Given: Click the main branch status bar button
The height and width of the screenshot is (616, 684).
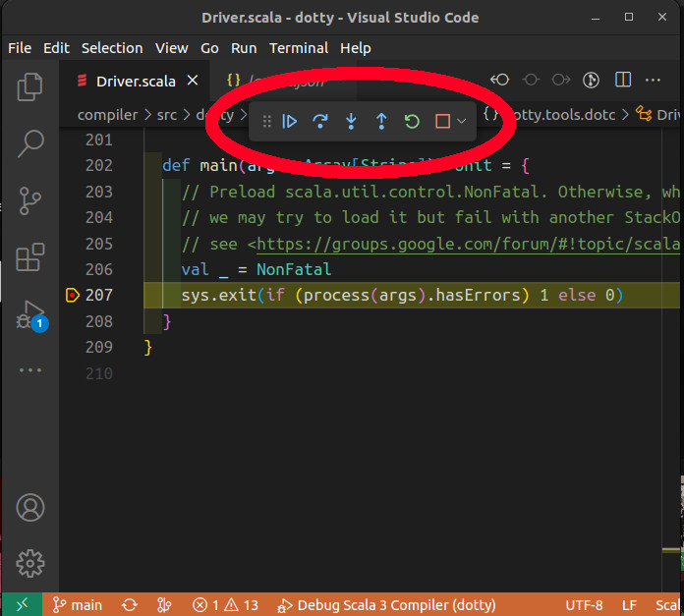Looking at the screenshot, I should pyautogui.click(x=78, y=605).
